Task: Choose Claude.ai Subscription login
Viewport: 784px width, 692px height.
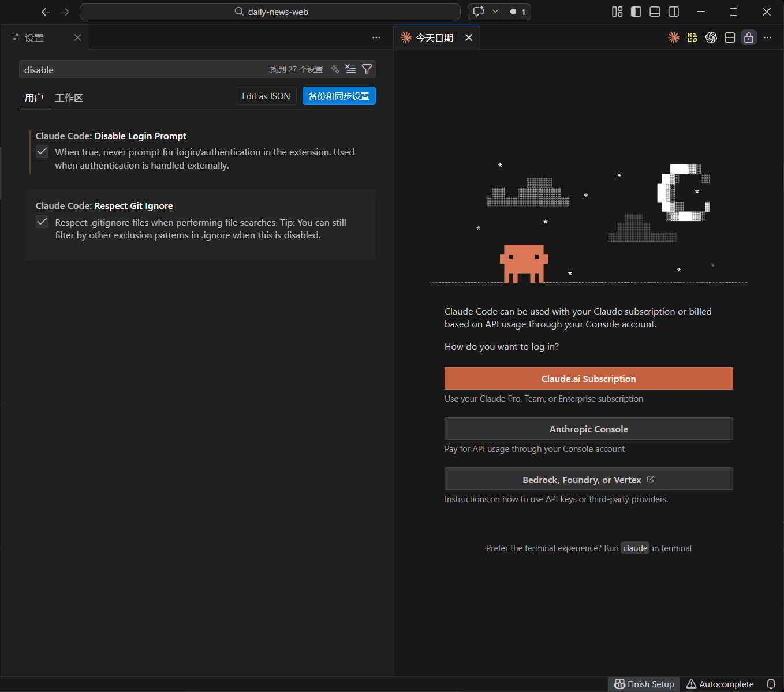Action: (x=588, y=379)
